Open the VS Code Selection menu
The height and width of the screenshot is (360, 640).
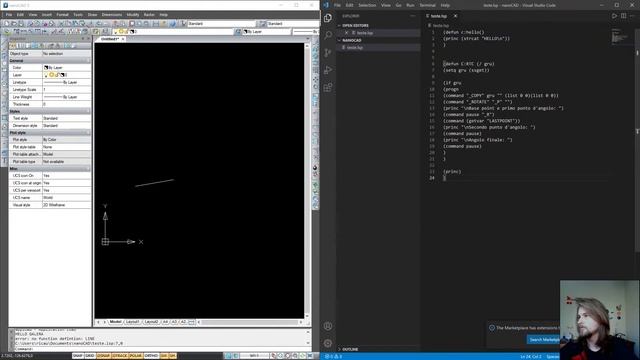point(367,5)
